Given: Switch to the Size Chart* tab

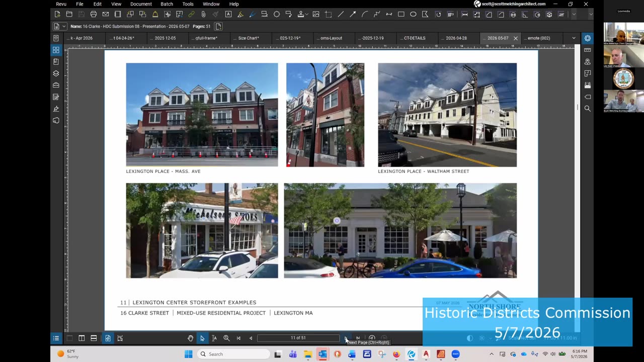Looking at the screenshot, I should [x=252, y=38].
